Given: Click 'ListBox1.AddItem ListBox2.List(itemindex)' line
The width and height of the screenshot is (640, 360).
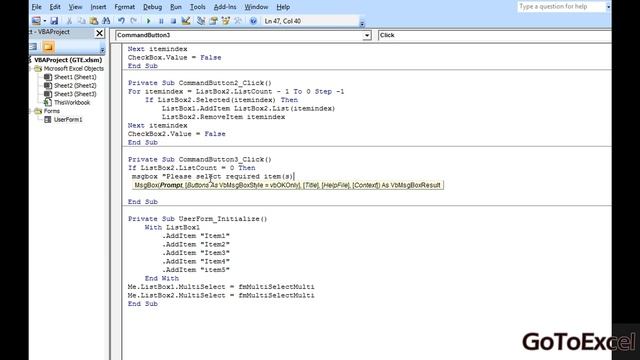Looking at the screenshot, I should pyautogui.click(x=249, y=109).
